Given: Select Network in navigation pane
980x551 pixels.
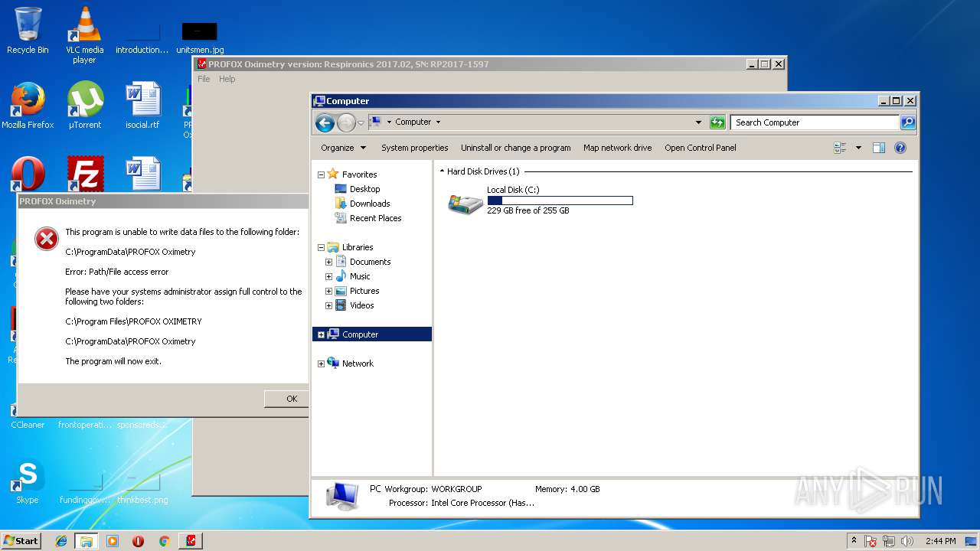Looking at the screenshot, I should click(358, 364).
